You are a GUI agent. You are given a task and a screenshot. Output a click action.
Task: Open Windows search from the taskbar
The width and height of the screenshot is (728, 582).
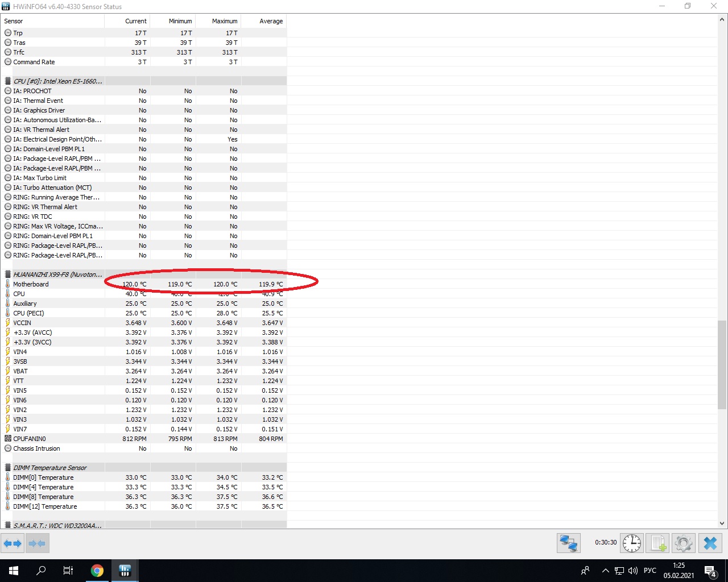41,571
